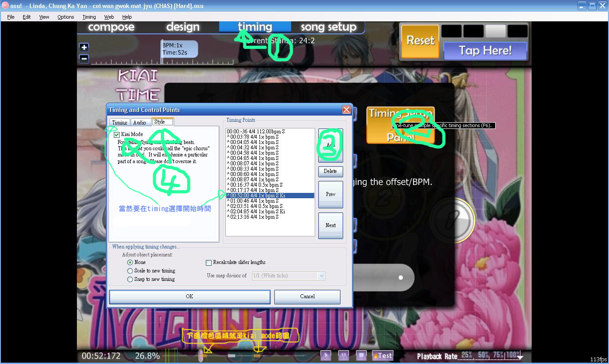Click the BPM:1x Time:52s timeline marker
This screenshot has width=609, height=364.
coord(180,49)
